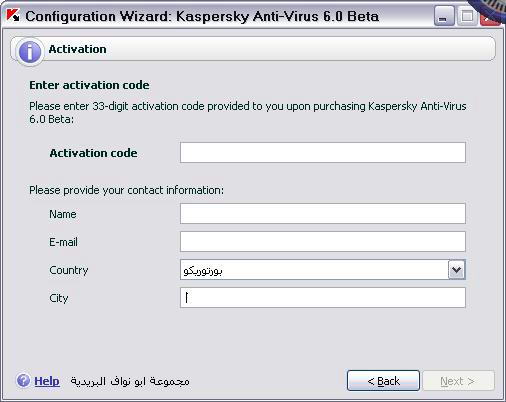
Task: Click the Kaspersky logo in title bar
Action: click(x=13, y=16)
